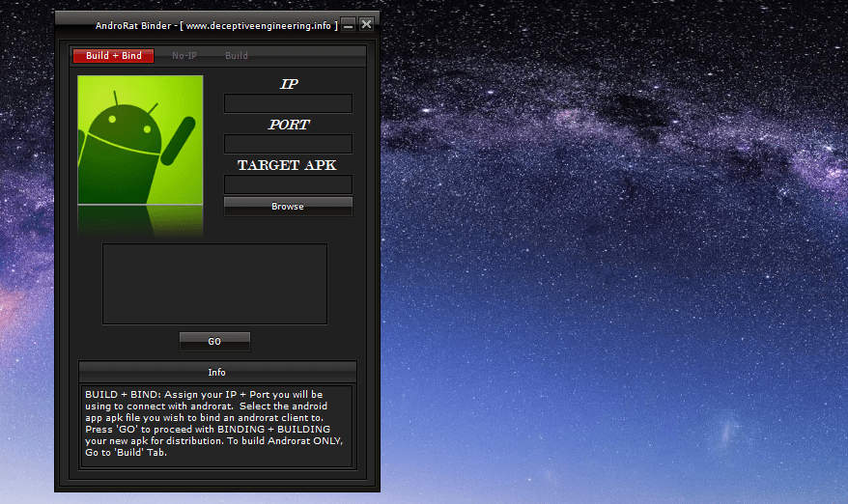Click the BUILD + BIND info description text
The height and width of the screenshot is (504, 848).
(214, 424)
